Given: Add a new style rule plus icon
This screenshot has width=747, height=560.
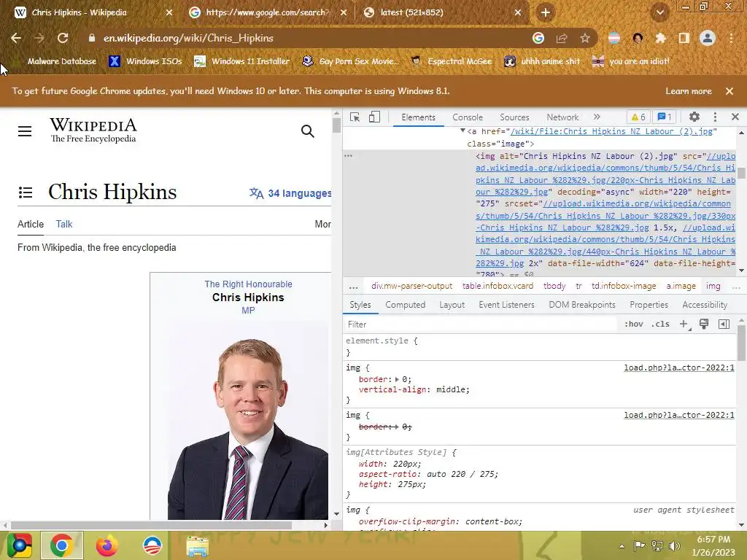Looking at the screenshot, I should [x=684, y=324].
